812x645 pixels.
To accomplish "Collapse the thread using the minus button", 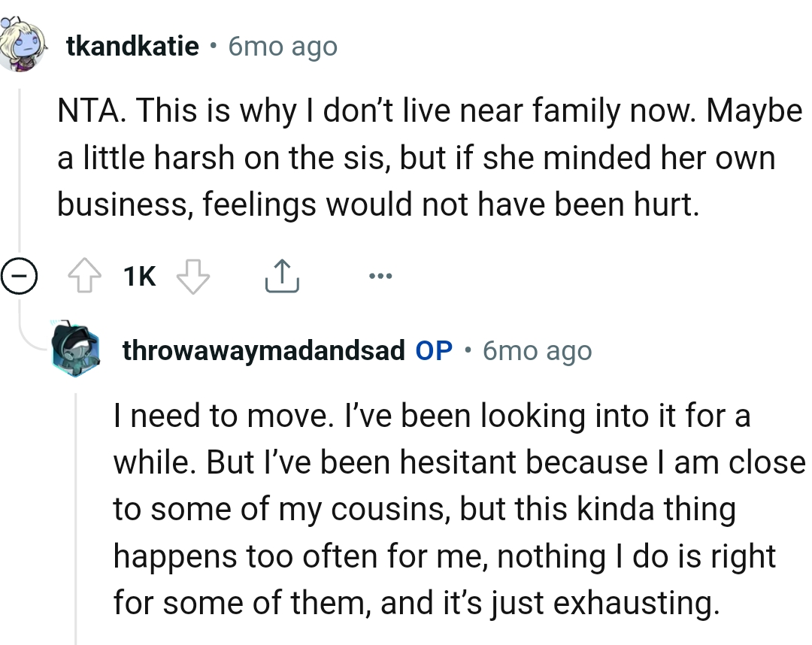I will pos(22,275).
